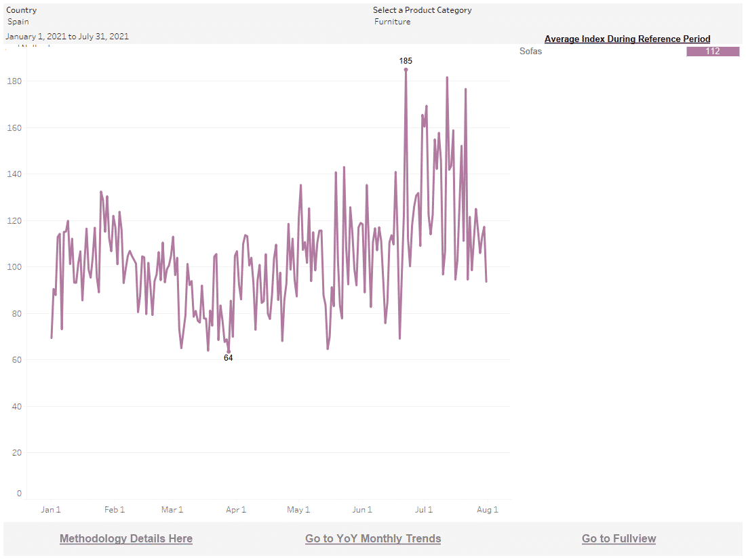Click the Average Index During Reference Period header

coord(627,39)
